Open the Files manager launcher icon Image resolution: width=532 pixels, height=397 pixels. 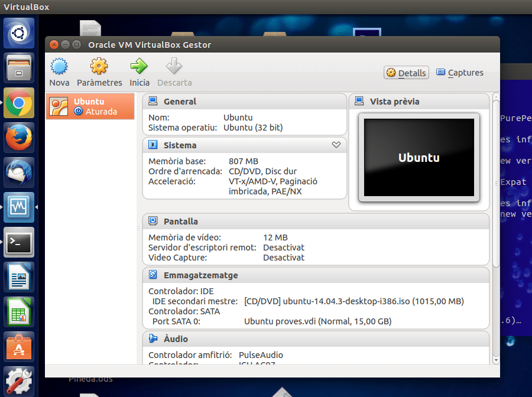pyautogui.click(x=19, y=68)
